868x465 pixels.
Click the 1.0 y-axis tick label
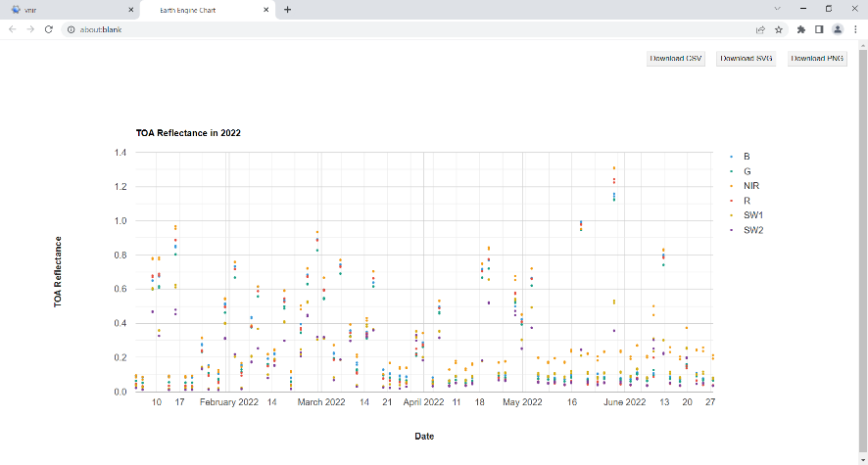[121, 220]
